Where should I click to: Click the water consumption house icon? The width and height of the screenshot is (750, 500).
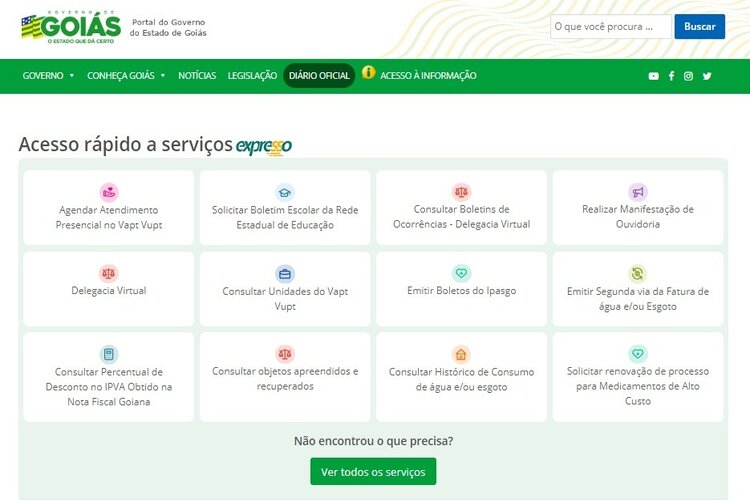(x=461, y=354)
